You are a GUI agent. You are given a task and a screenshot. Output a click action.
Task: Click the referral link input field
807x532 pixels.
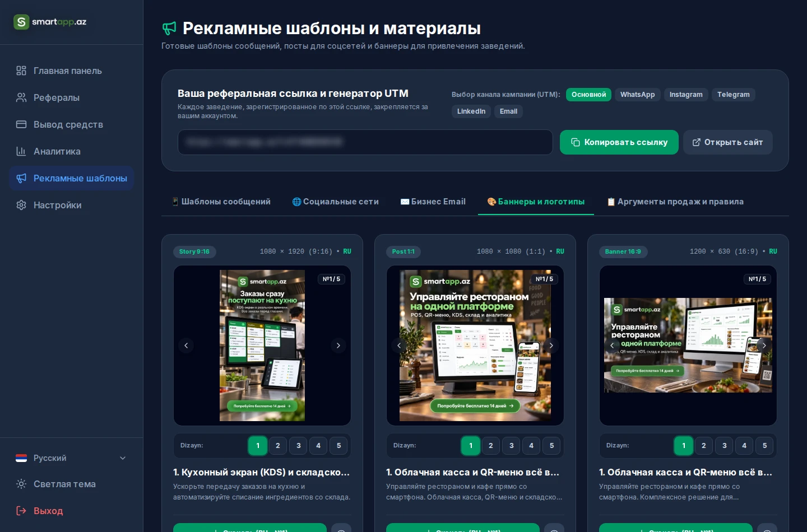coord(365,142)
